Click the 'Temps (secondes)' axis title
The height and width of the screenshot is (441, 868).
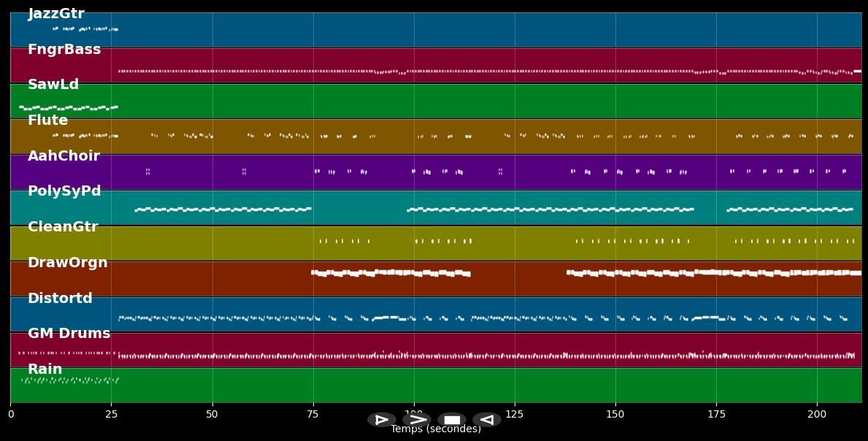(436, 429)
